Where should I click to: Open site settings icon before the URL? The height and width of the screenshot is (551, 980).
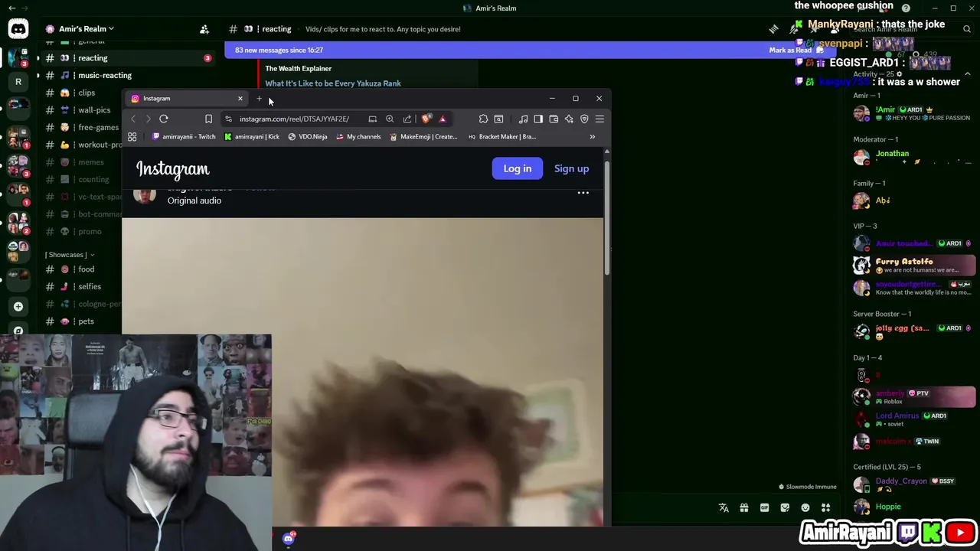[228, 119]
